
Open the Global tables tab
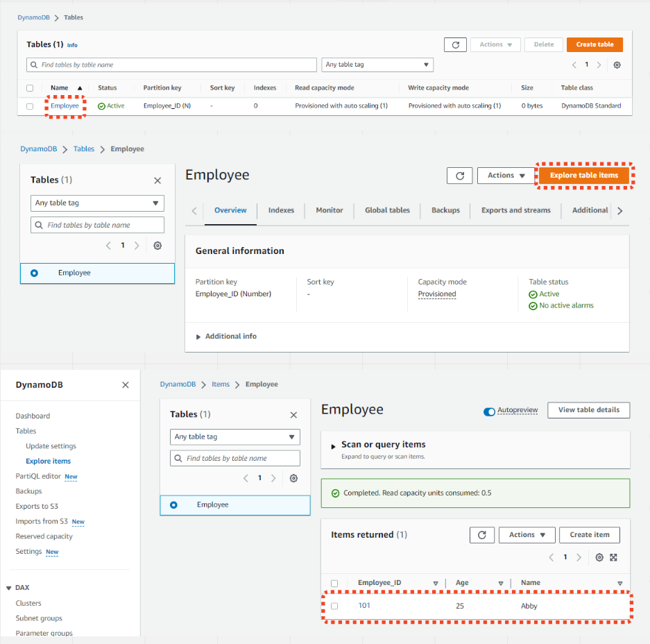tap(387, 210)
